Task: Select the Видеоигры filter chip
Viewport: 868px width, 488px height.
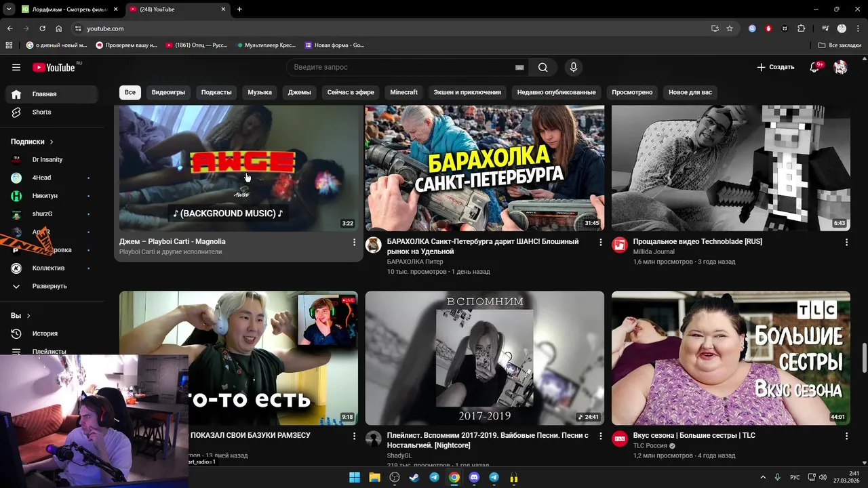Action: [168, 92]
